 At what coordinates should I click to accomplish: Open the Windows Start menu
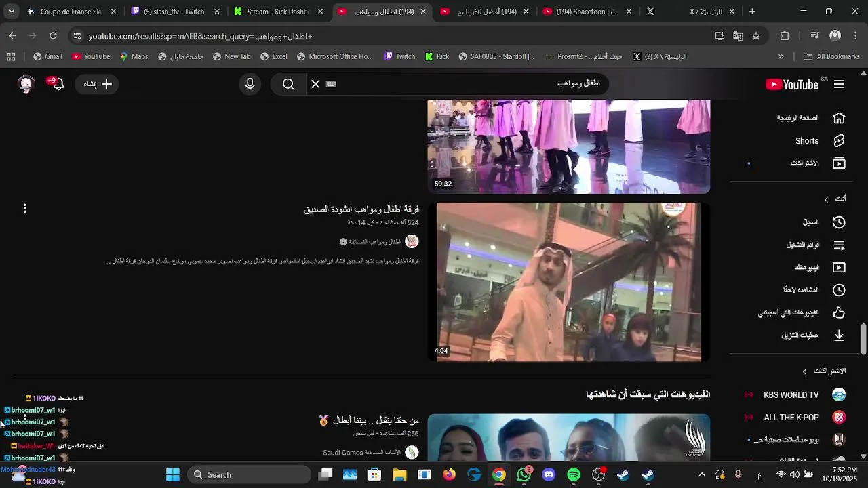click(x=173, y=474)
